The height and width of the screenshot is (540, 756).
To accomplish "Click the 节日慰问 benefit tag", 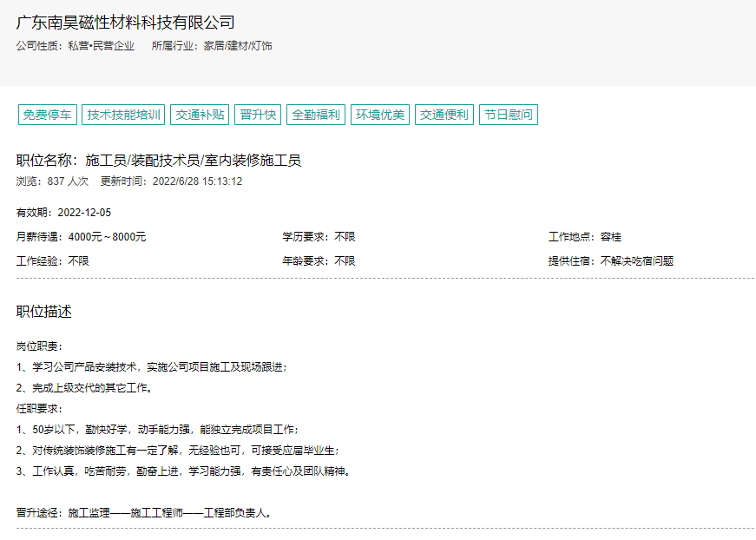I will pos(509,115).
